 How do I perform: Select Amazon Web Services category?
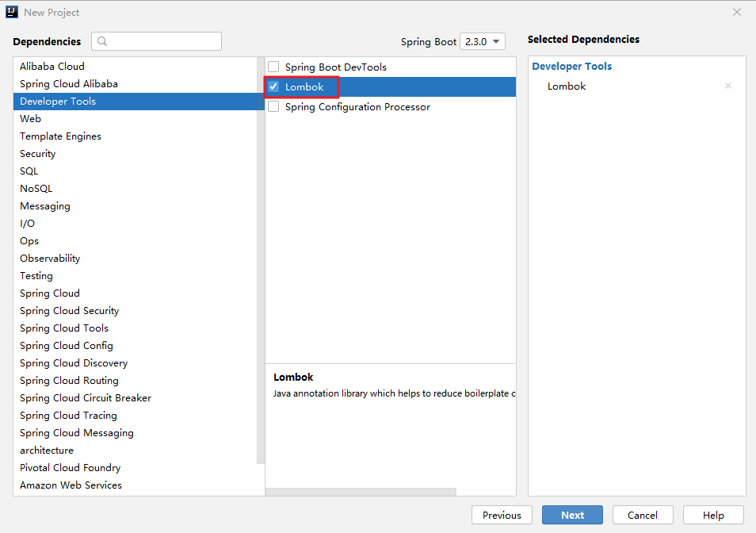136,485
